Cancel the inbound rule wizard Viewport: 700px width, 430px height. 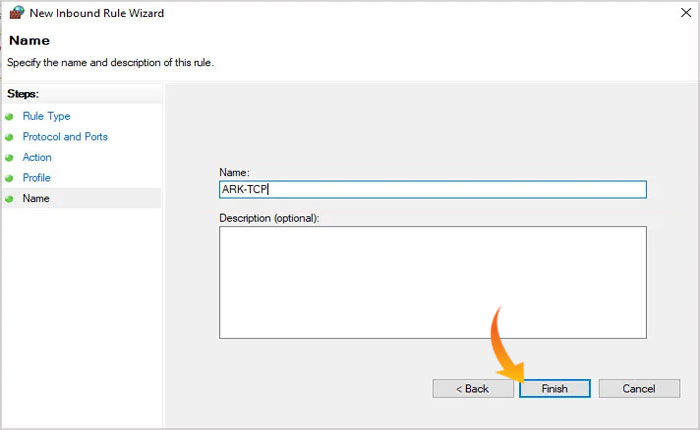pos(638,388)
